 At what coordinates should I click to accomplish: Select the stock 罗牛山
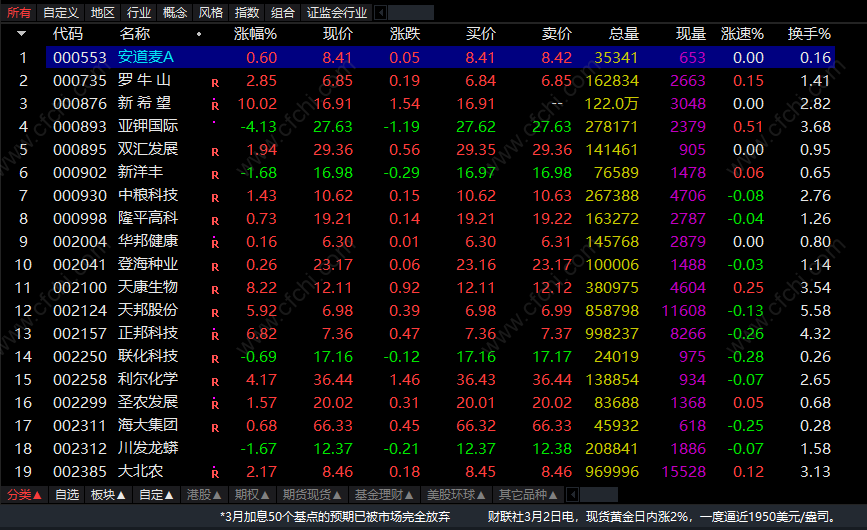click(x=144, y=80)
